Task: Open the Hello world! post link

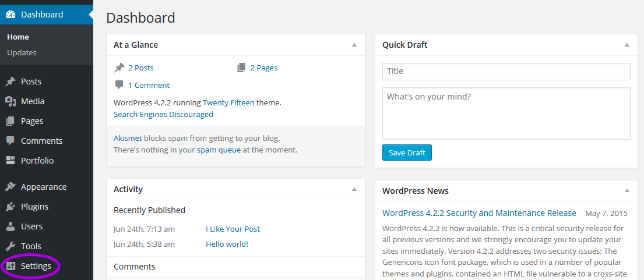Action: (x=227, y=244)
